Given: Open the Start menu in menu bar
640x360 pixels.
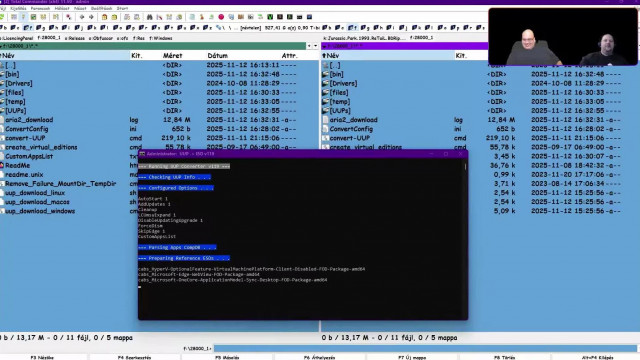Looking at the screenshot, I should 122,8.
